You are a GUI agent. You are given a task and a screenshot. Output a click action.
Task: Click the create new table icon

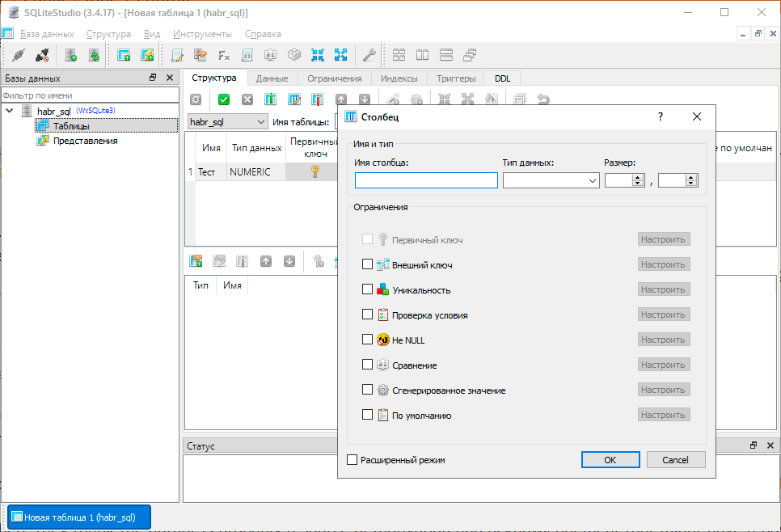(124, 55)
